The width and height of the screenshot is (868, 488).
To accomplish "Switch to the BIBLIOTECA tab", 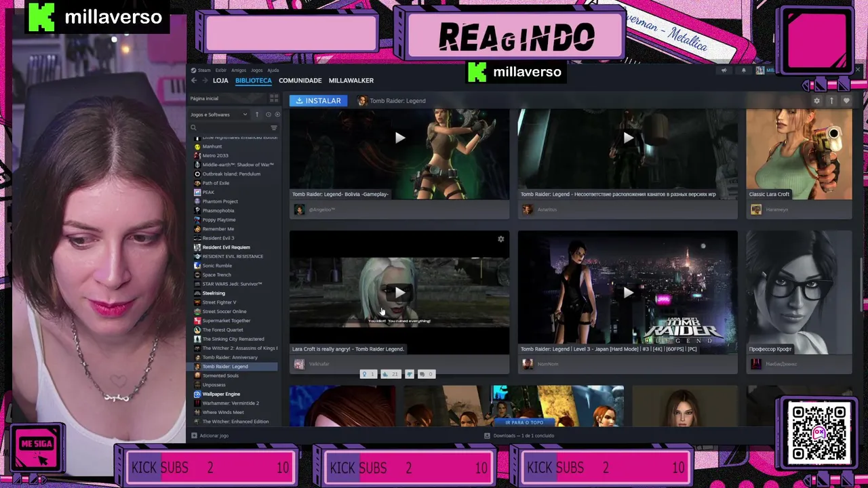I will [x=254, y=80].
